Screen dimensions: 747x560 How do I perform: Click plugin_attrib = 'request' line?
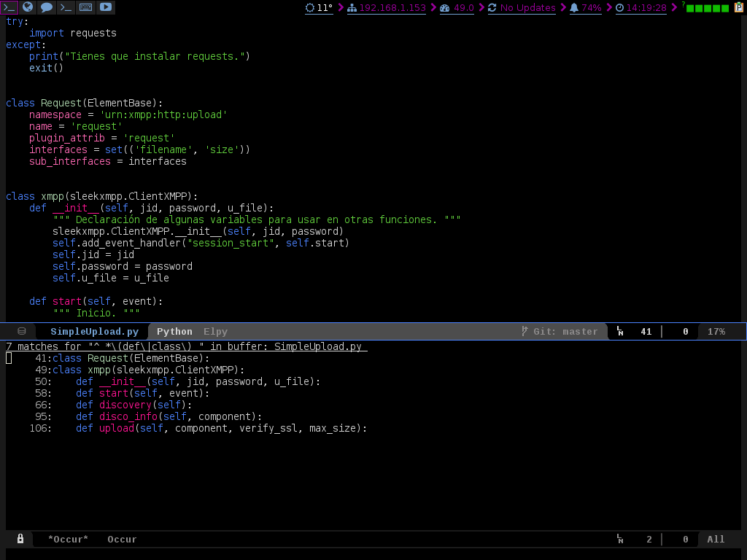coord(102,138)
